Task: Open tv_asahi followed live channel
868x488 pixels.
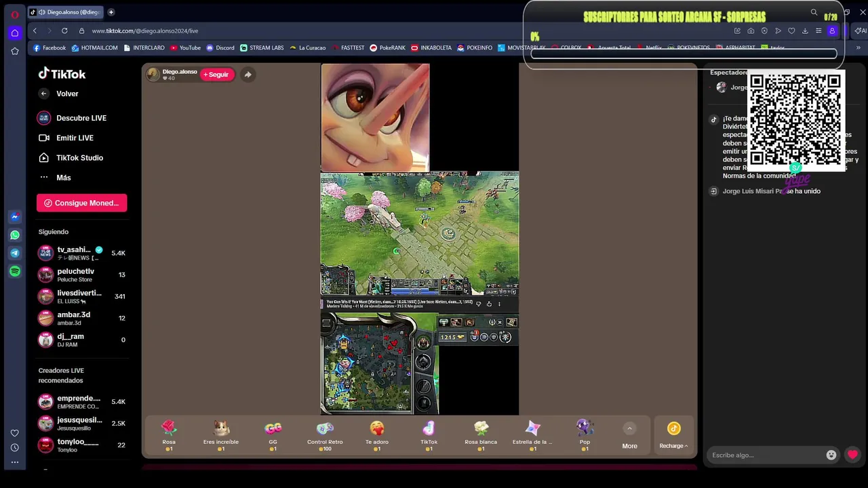Action: (x=81, y=253)
